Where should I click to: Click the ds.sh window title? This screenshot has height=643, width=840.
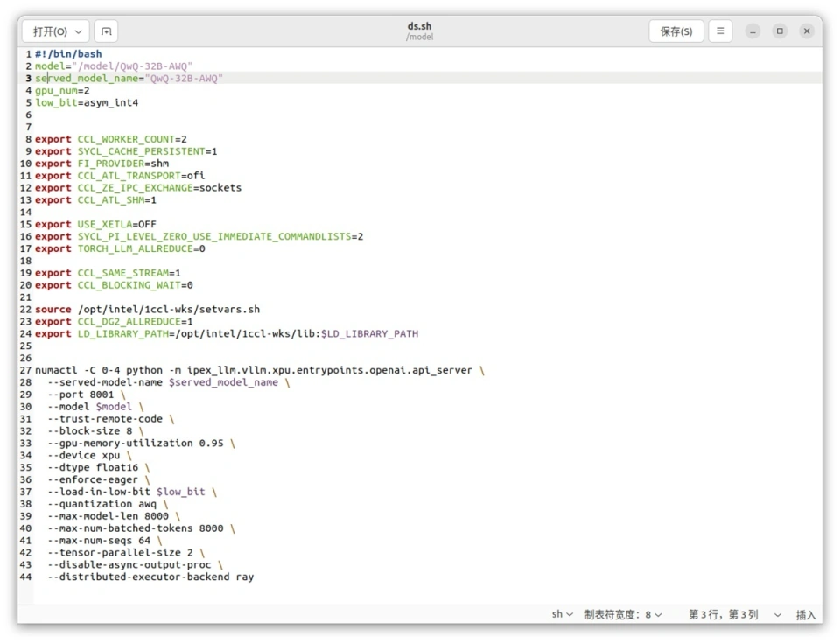(x=419, y=26)
